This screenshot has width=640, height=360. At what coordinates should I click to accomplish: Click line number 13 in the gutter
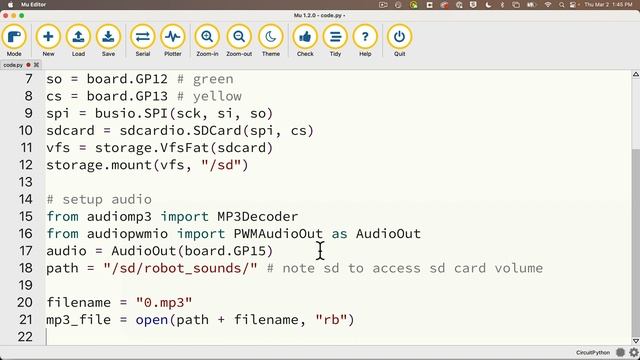click(25, 182)
